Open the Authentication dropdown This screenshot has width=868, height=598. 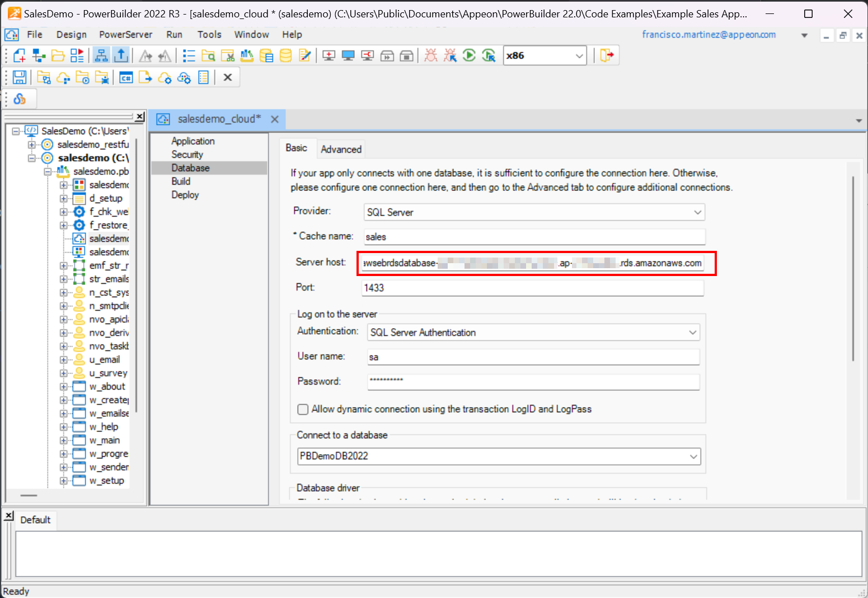[533, 333]
